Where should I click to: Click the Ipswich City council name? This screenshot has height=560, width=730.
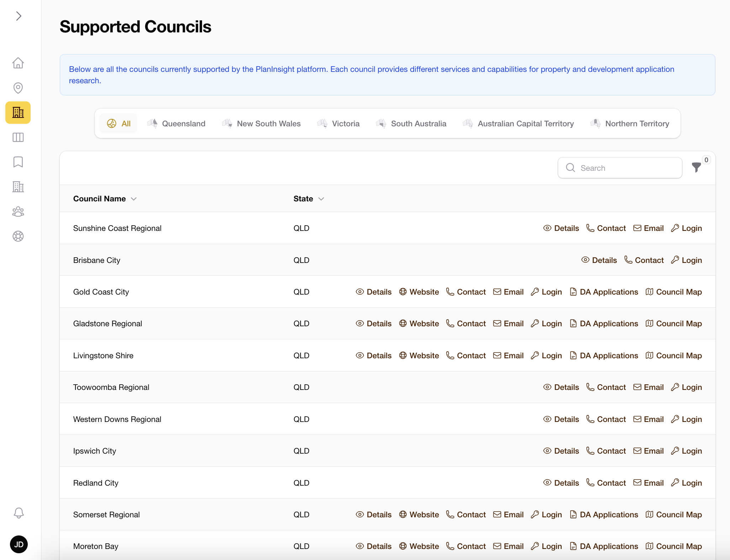point(95,451)
